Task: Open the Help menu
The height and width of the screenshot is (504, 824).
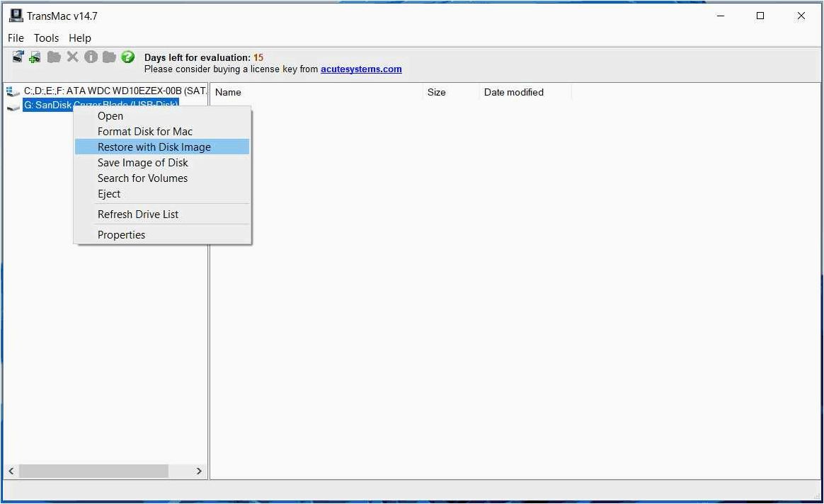Action: pos(80,38)
